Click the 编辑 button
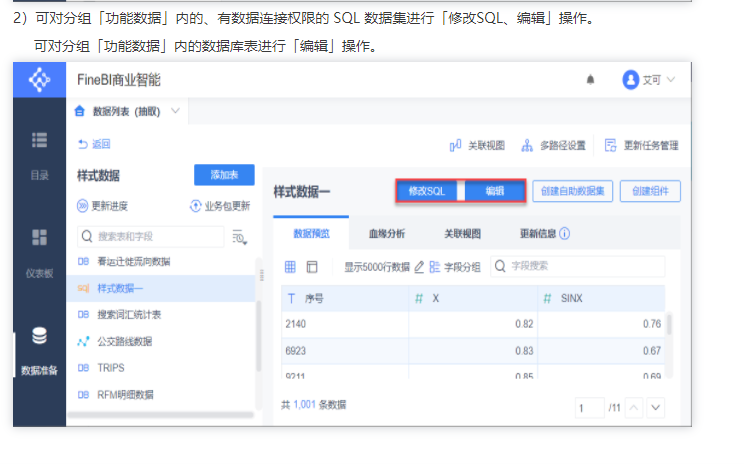Screen dimensions: 744x464 click(x=494, y=191)
